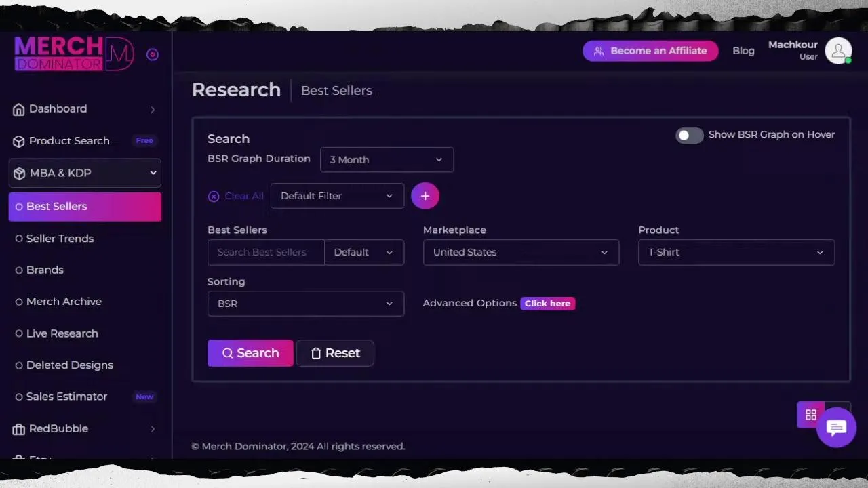868x488 pixels.
Task: Open the Product T-Shirt dropdown
Action: (x=736, y=252)
